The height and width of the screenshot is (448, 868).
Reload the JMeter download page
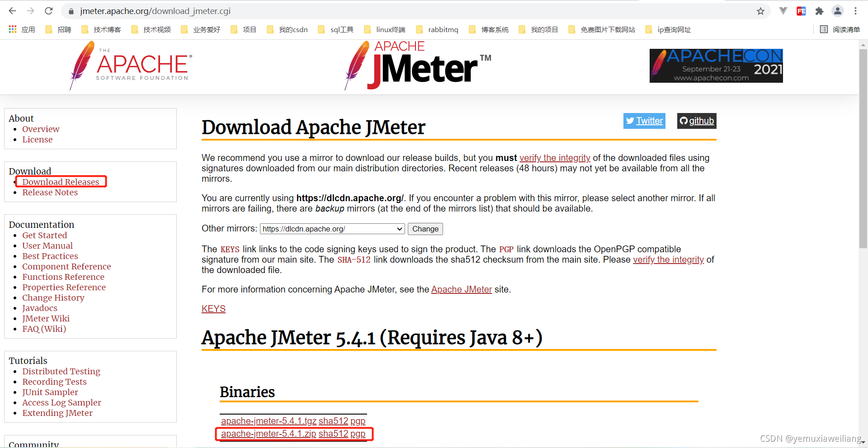[x=49, y=11]
